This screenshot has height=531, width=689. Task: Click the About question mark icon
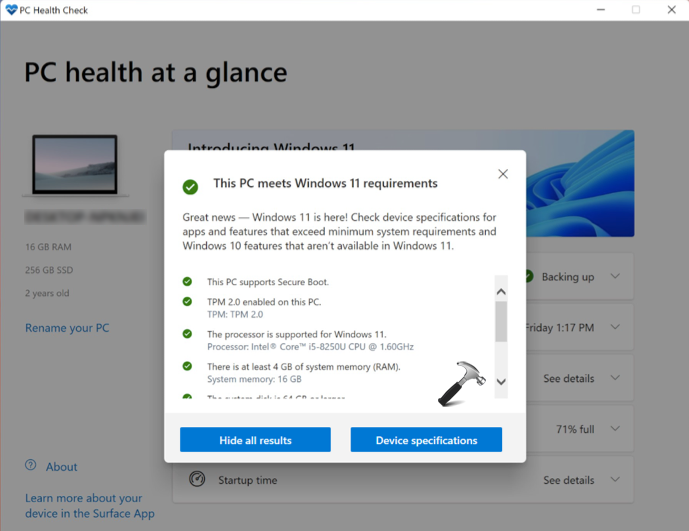pyautogui.click(x=31, y=466)
